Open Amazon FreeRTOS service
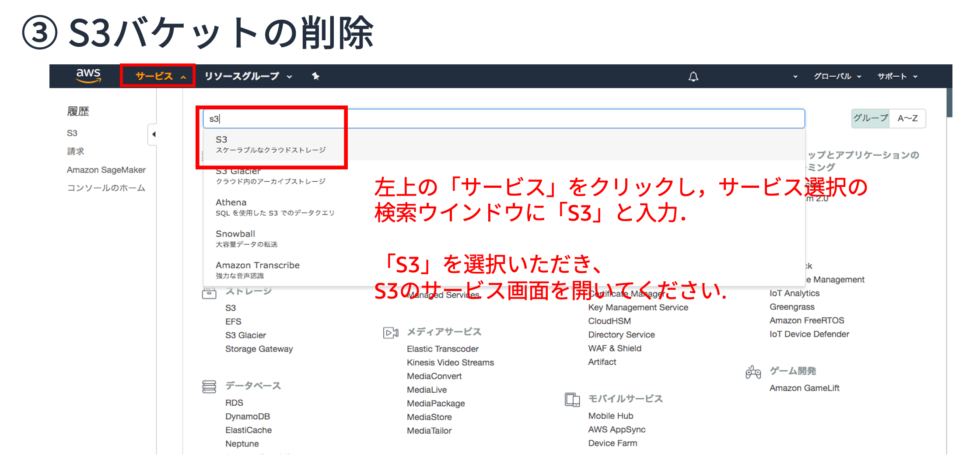Image resolution: width=980 pixels, height=471 pixels. click(807, 320)
